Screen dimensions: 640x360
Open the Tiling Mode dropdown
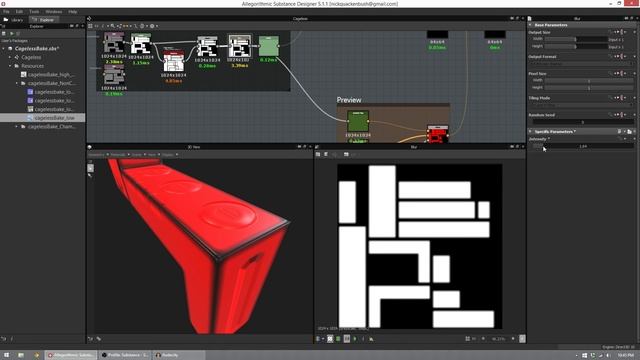[x=582, y=105]
